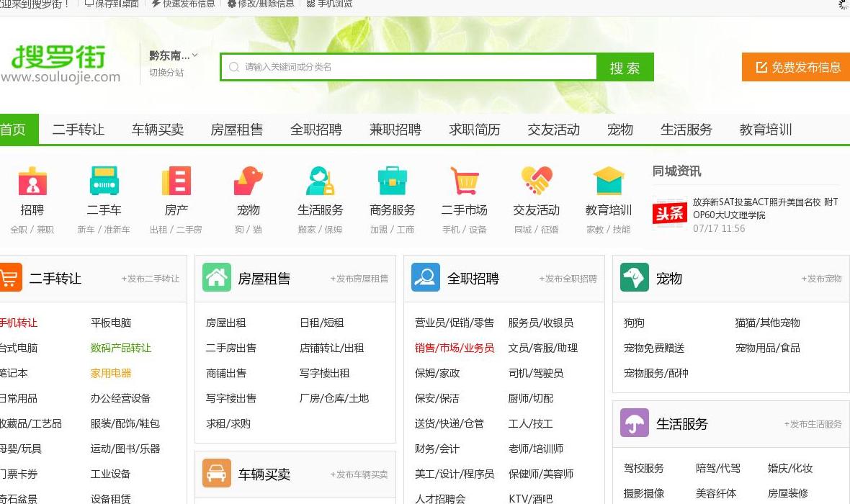Open the 交友活动 handshake icon
Screen dimensions: 850x504
click(x=536, y=181)
